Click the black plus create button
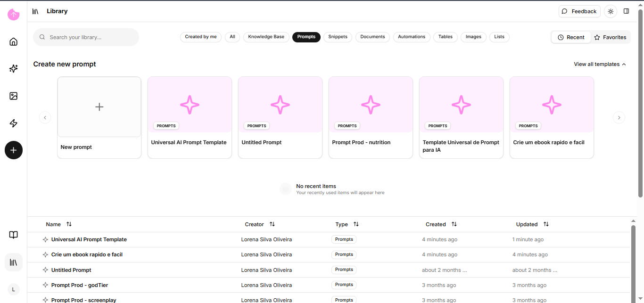The width and height of the screenshot is (644, 303). click(x=14, y=150)
